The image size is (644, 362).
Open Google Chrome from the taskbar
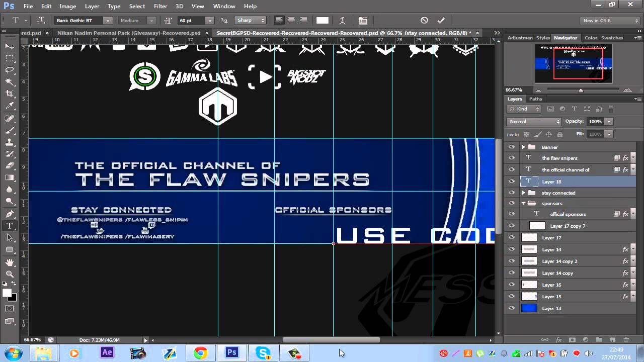(x=200, y=353)
